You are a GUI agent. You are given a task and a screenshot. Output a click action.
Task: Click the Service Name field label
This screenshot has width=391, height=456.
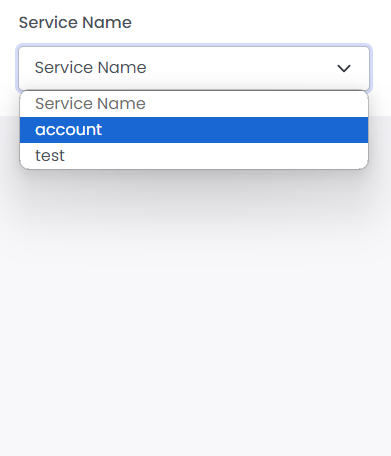[75, 23]
